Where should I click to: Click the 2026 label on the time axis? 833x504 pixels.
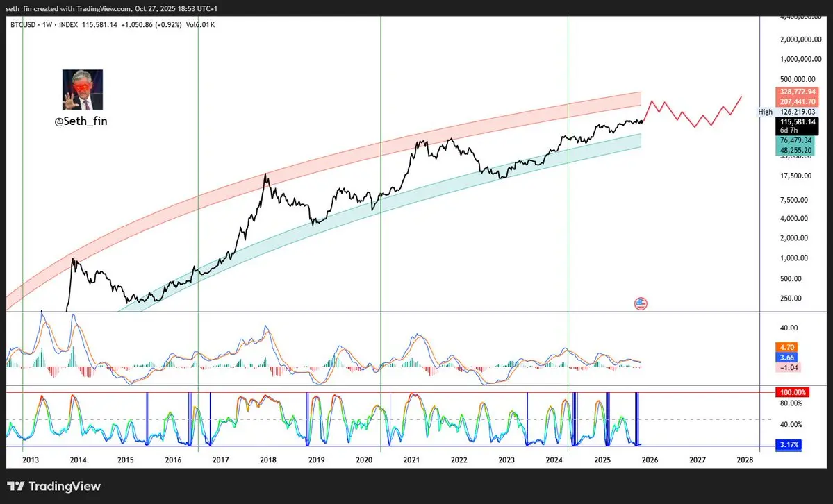[650, 460]
